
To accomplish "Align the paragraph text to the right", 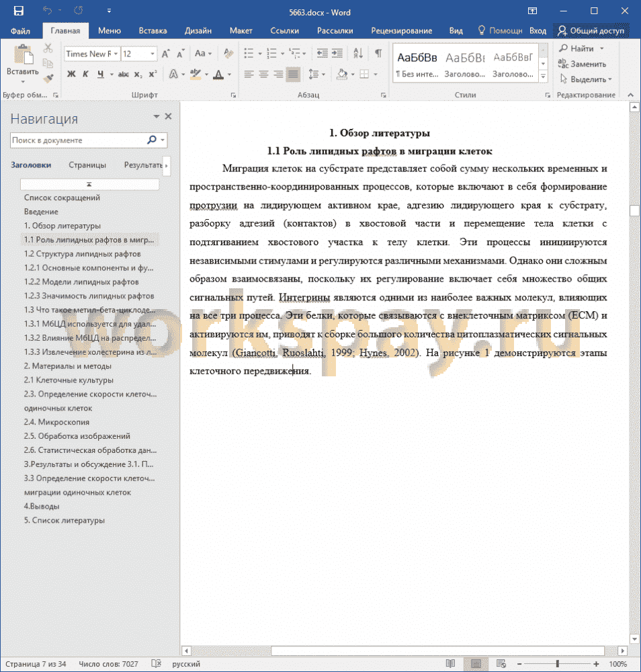I will [279, 74].
